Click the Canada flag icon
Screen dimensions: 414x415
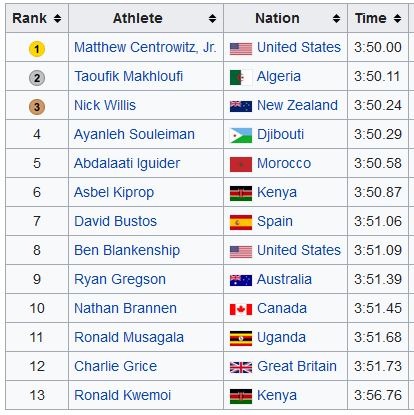[x=241, y=309]
